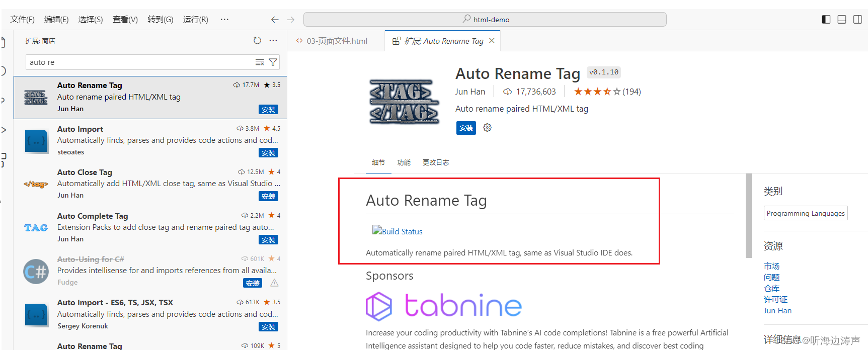Click the html-demo command center search box

[485, 20]
